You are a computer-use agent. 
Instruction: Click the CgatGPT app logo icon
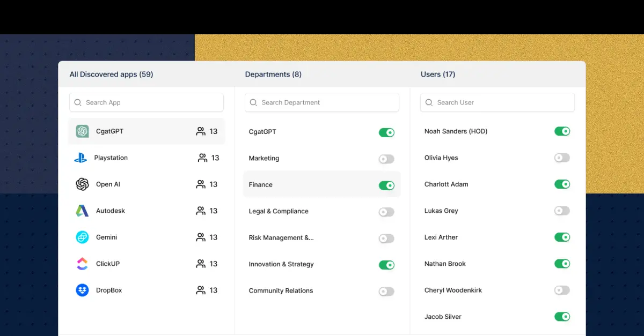tap(82, 131)
